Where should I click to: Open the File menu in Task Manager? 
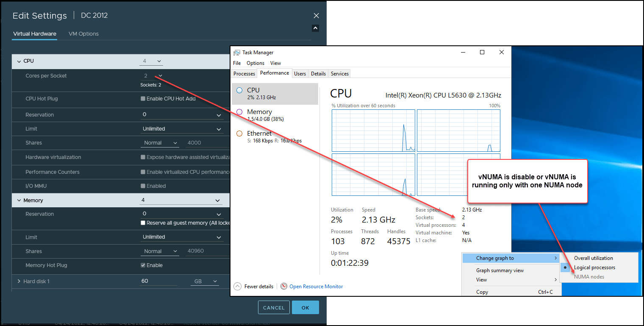click(237, 63)
